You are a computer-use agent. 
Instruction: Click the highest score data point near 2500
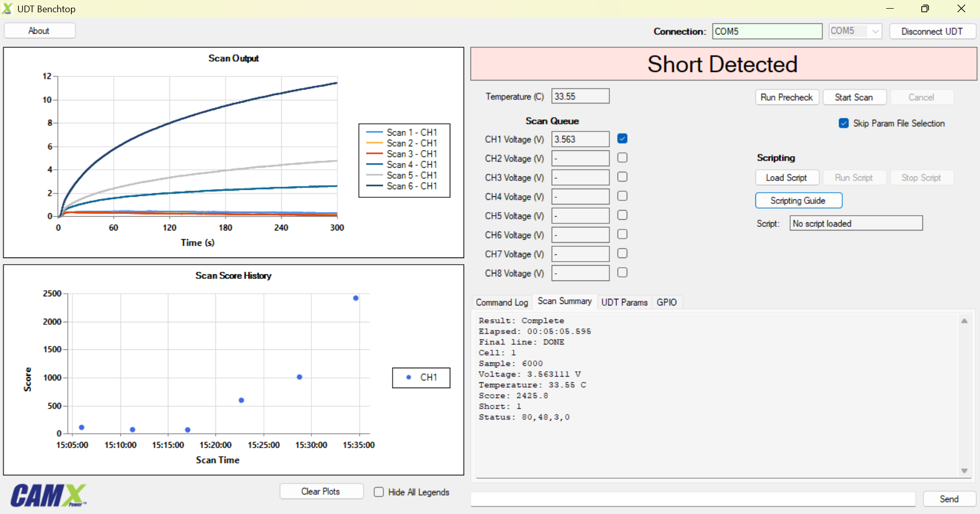pyautogui.click(x=356, y=298)
